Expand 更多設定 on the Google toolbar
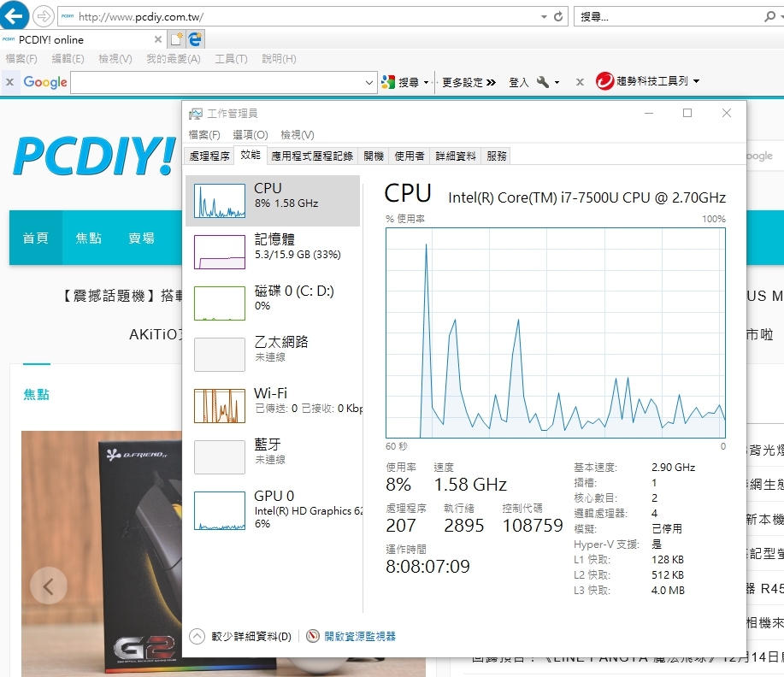 [x=469, y=82]
